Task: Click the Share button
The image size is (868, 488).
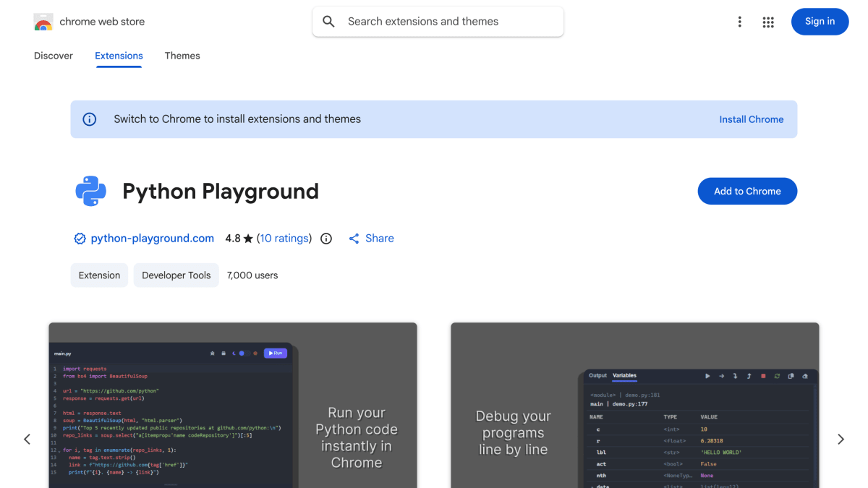Action: coord(371,239)
